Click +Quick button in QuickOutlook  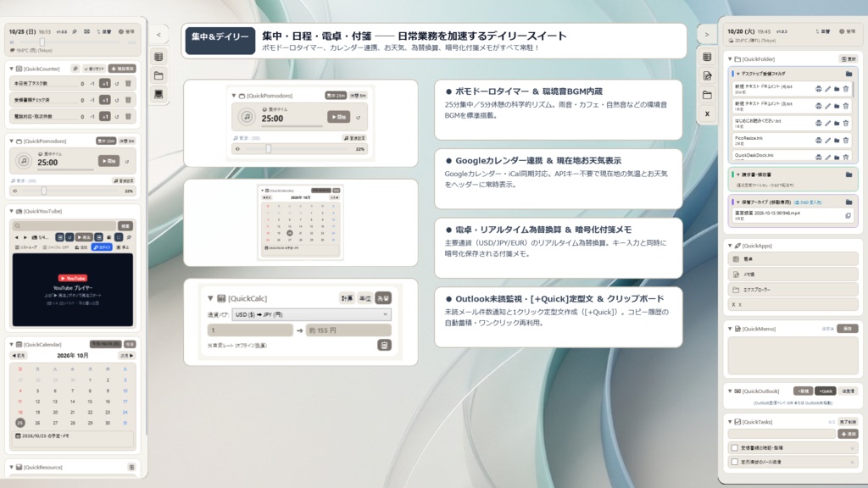826,391
